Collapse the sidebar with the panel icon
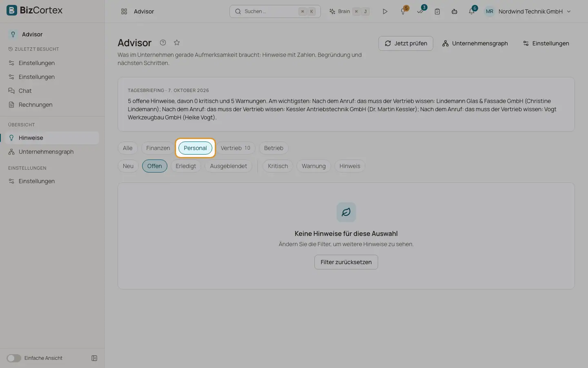 [x=94, y=358]
